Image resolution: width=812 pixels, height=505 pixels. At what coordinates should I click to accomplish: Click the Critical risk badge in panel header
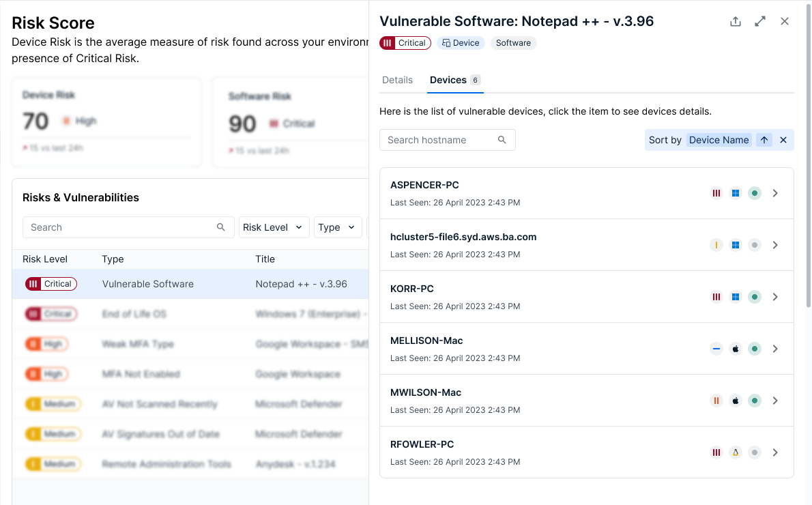[x=405, y=43]
